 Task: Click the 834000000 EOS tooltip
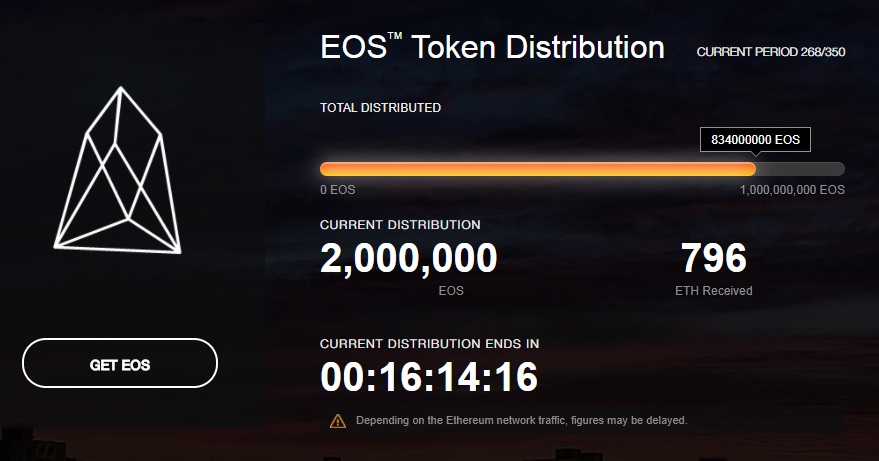pyautogui.click(x=755, y=139)
